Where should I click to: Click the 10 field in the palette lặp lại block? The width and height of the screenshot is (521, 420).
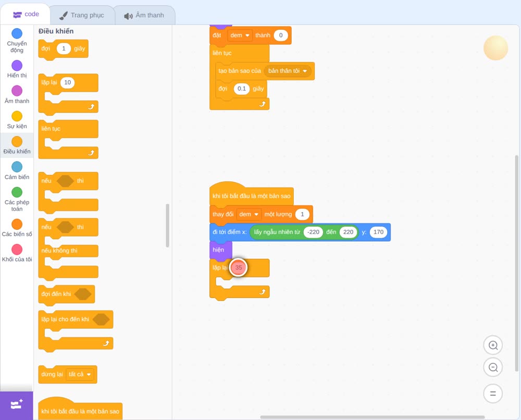67,82
